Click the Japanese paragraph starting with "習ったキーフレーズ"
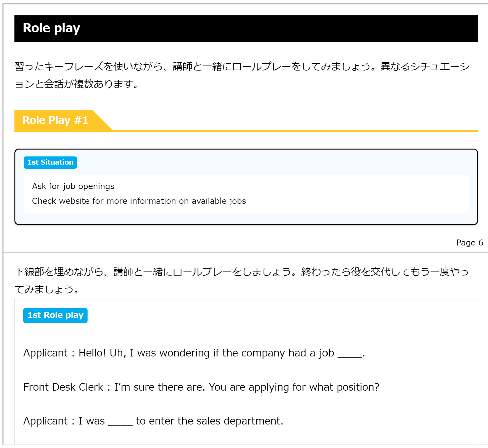This screenshot has width=488, height=448. click(x=242, y=75)
